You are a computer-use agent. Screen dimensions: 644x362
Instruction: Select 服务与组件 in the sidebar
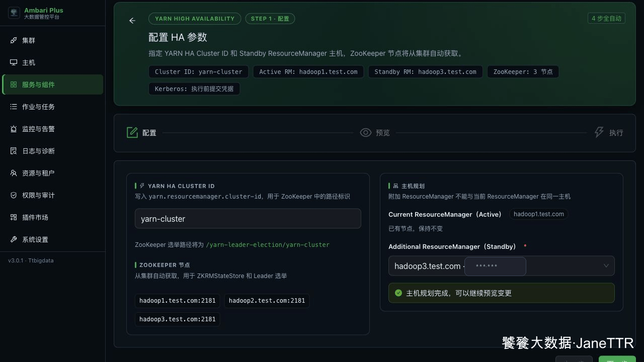click(x=53, y=84)
